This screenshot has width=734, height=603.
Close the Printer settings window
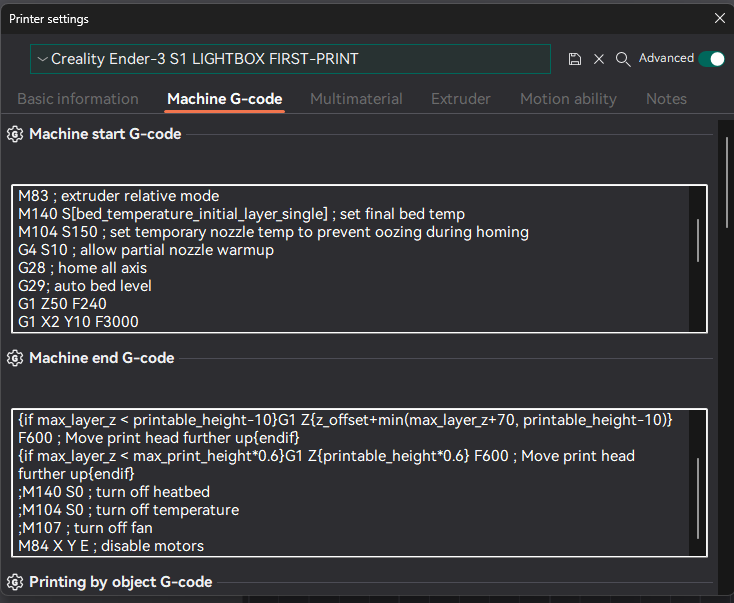click(x=719, y=18)
